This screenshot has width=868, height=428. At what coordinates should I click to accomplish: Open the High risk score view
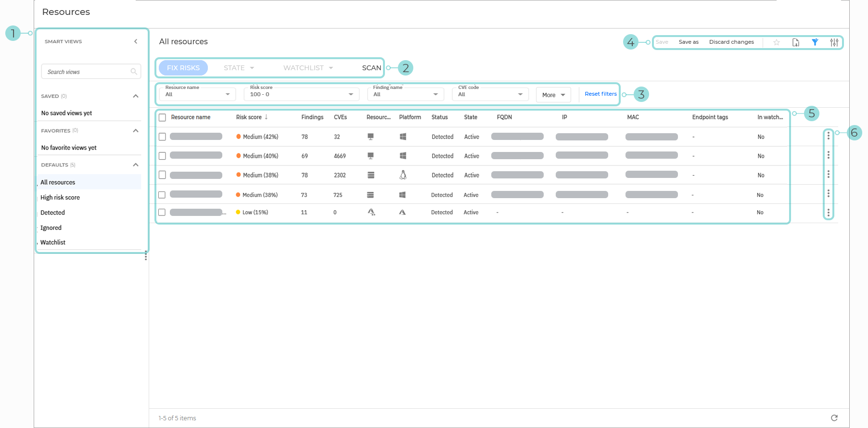(x=60, y=198)
